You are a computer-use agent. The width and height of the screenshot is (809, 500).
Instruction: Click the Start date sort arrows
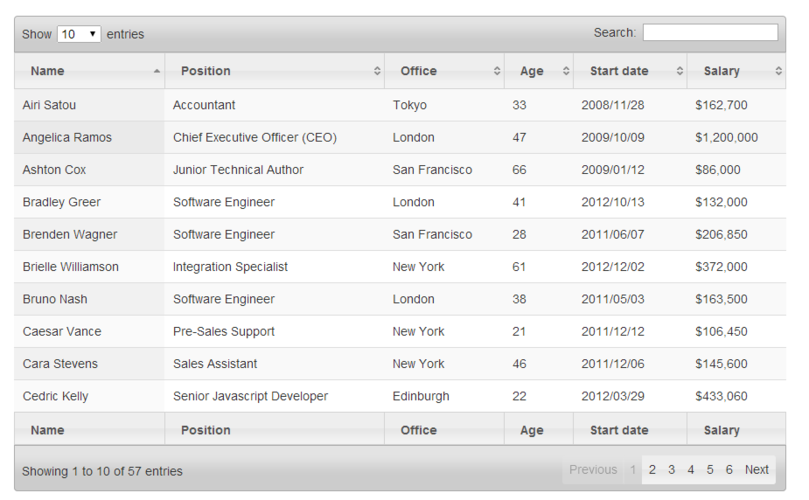tap(680, 71)
